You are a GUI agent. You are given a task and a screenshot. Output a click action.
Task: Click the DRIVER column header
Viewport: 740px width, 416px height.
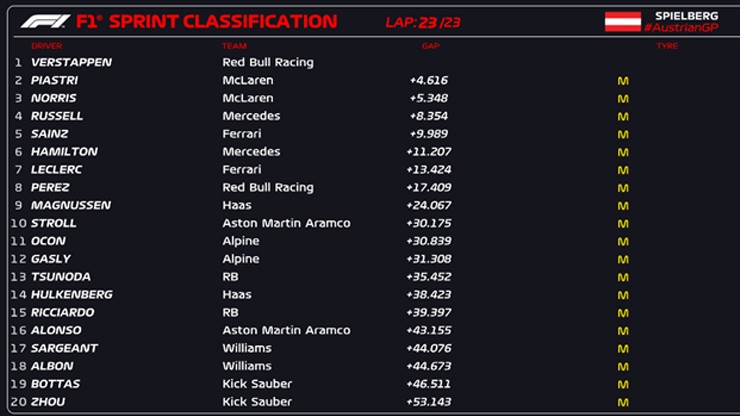(46, 46)
